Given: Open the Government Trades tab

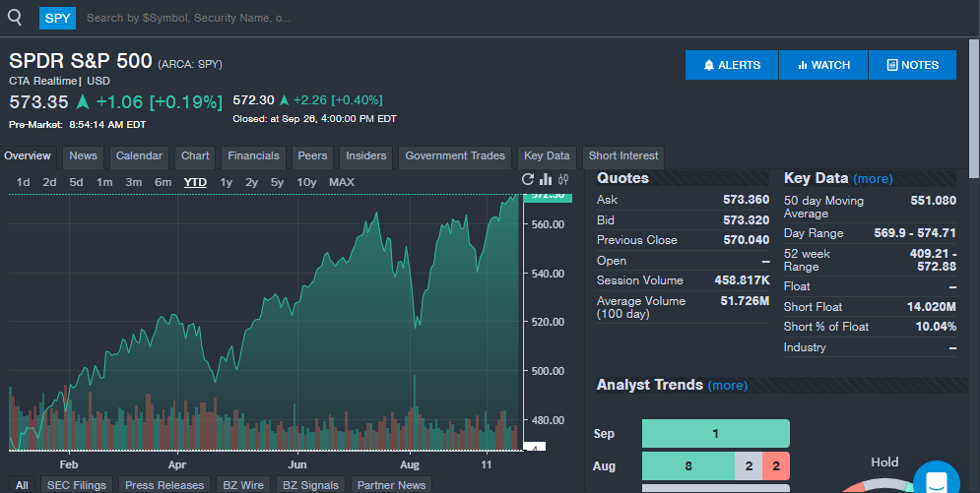Looking at the screenshot, I should (455, 156).
